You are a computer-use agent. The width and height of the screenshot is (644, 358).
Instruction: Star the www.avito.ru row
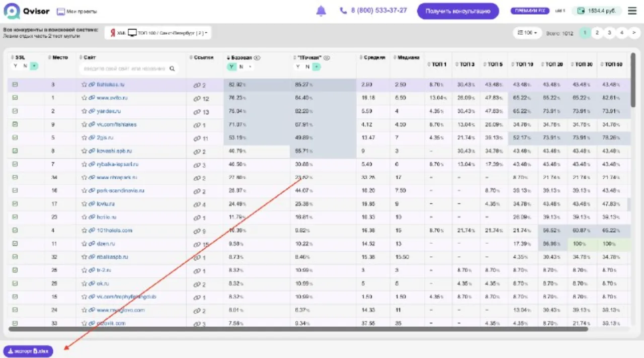click(84, 98)
